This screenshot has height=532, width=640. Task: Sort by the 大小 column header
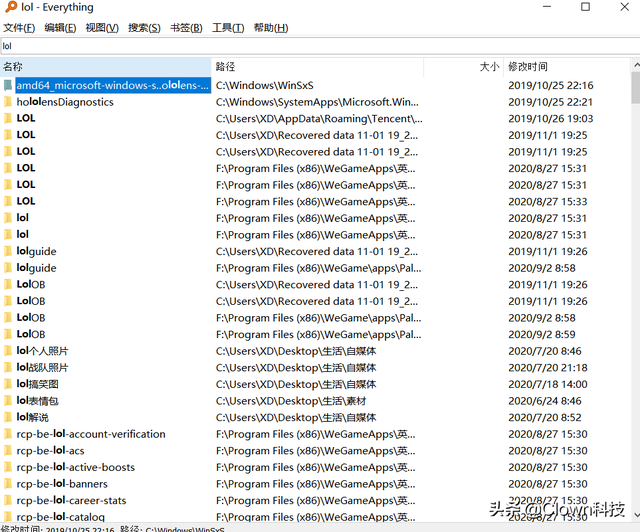pyautogui.click(x=463, y=67)
